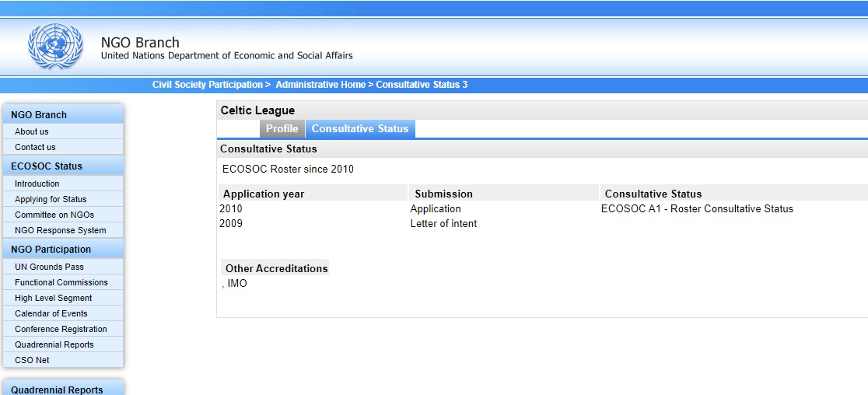This screenshot has height=395, width=868.
Task: Click the NGO Branch page title
Action: point(140,43)
